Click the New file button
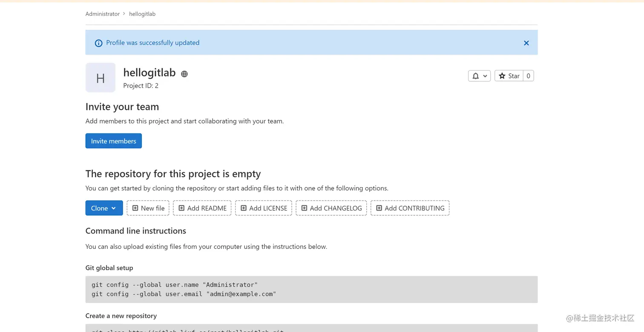 pos(148,208)
